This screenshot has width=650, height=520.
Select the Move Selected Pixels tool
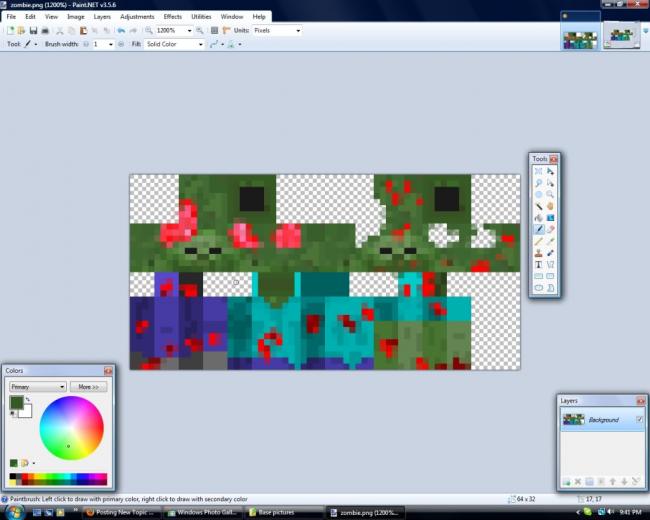coord(550,171)
